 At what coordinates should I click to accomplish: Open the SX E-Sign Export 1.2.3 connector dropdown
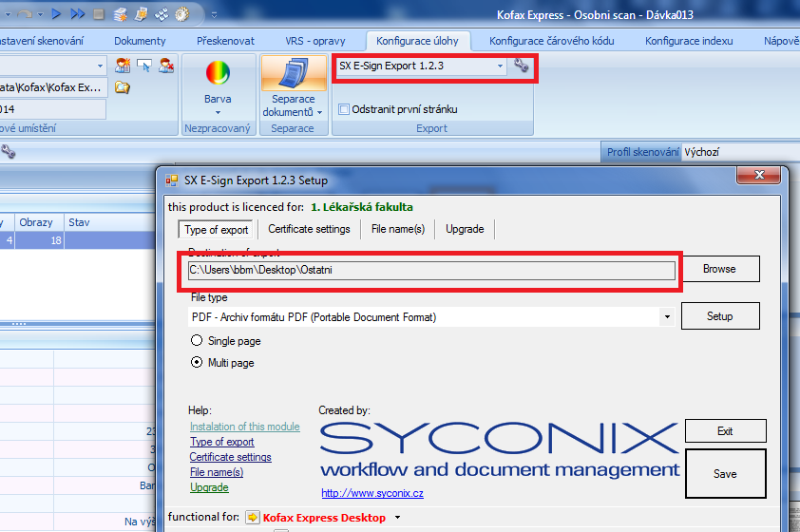click(500, 66)
